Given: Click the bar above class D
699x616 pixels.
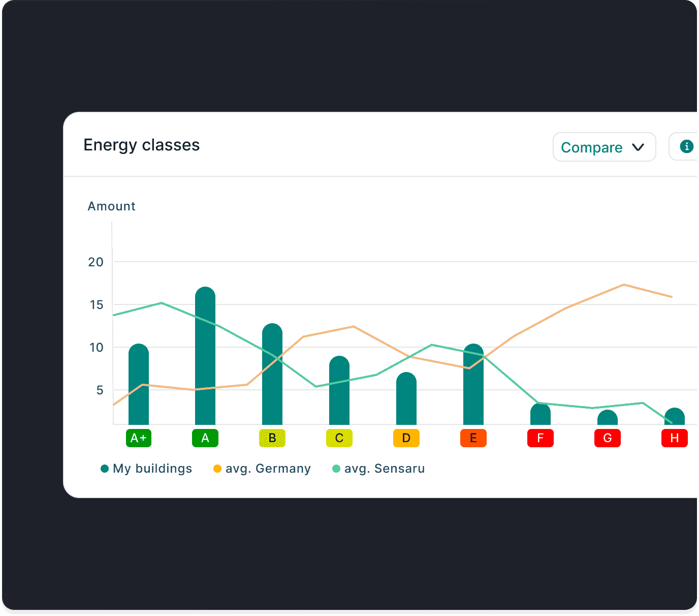Looking at the screenshot, I should [406, 398].
